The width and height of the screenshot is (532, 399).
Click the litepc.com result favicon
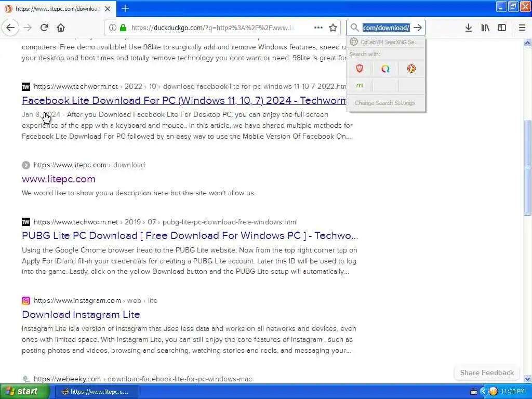tap(26, 165)
